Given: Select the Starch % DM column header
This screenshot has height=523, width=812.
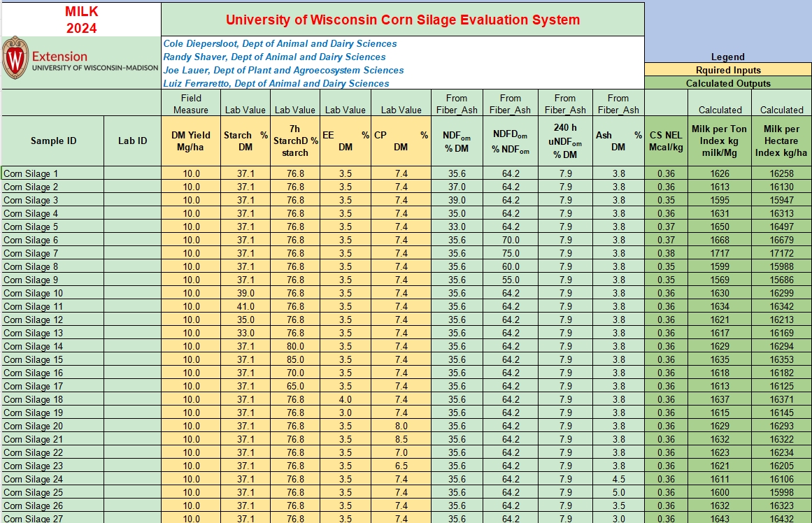Looking at the screenshot, I should coord(245,141).
